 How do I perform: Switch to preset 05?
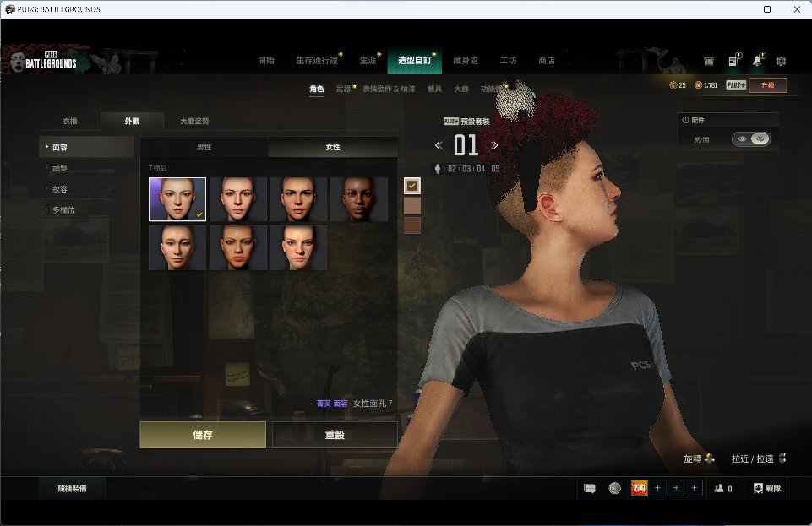(496, 169)
